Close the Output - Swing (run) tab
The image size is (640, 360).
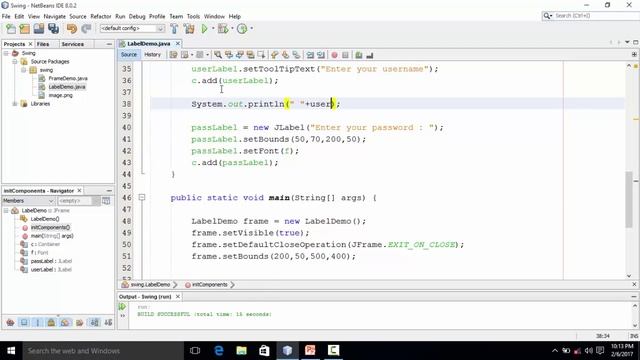(178, 297)
